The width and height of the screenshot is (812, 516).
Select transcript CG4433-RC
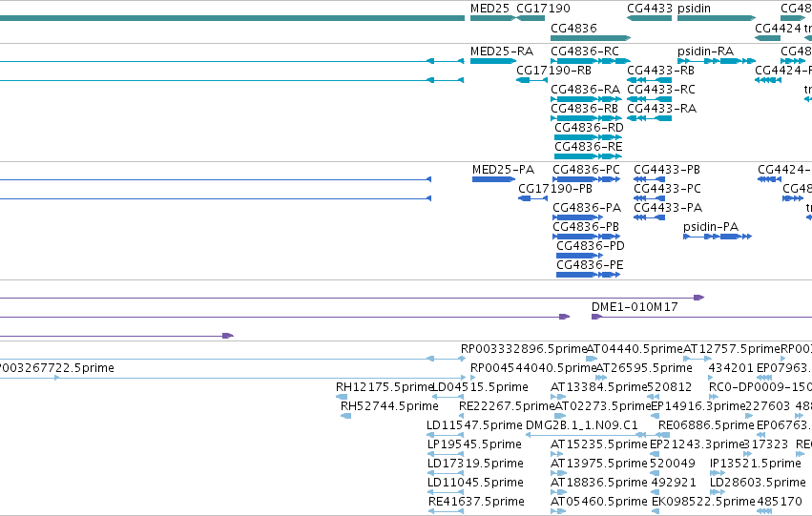(650, 99)
